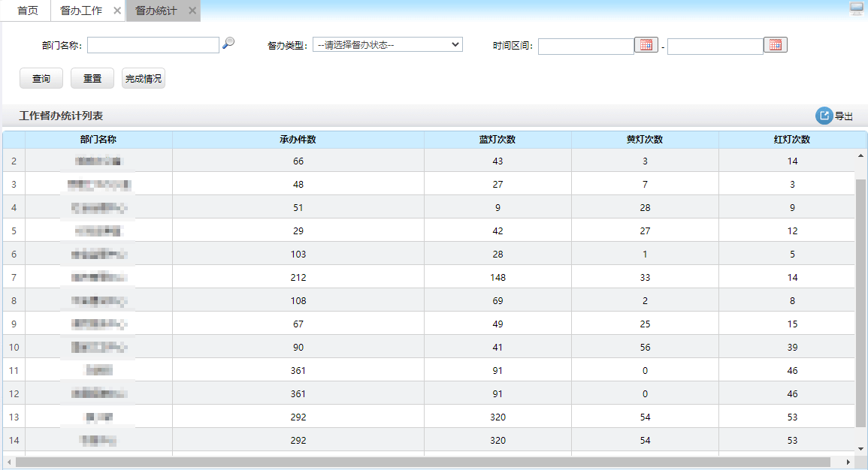Click the 完成情况 button
Screen dimensions: 868x470
144,79
